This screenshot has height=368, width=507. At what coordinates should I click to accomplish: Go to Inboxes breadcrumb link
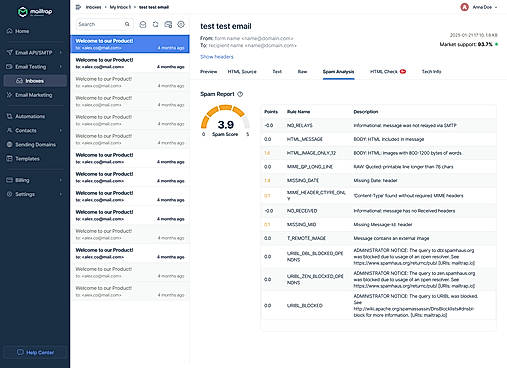point(93,7)
